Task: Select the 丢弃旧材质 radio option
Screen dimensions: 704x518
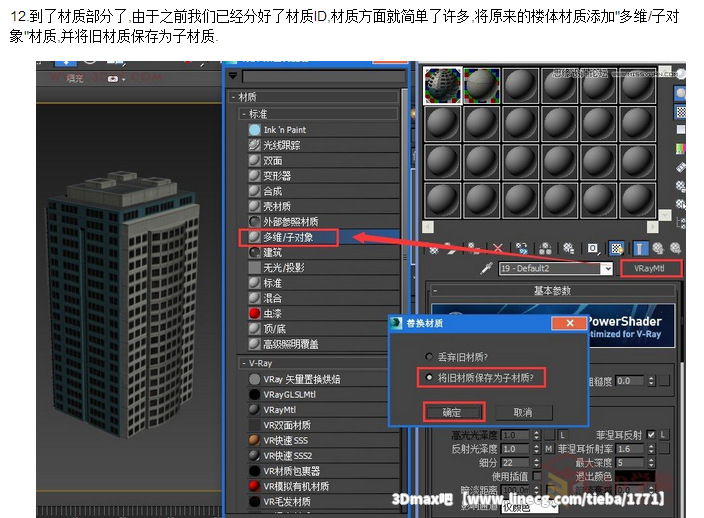Action: coord(430,356)
